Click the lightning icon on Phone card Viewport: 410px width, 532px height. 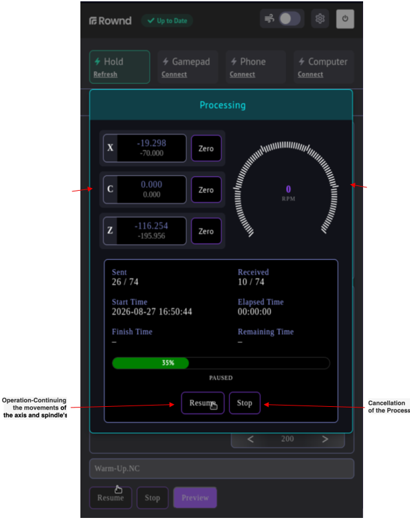(x=234, y=62)
